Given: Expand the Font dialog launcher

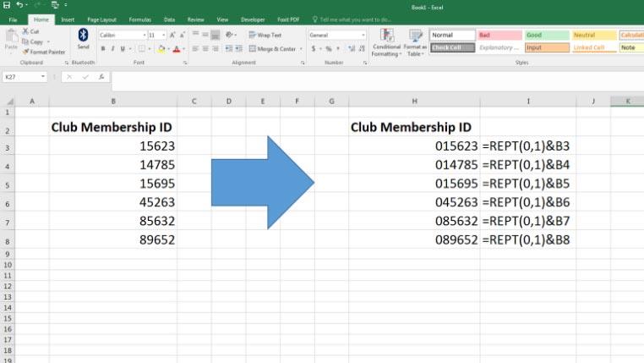Looking at the screenshot, I should [185, 63].
